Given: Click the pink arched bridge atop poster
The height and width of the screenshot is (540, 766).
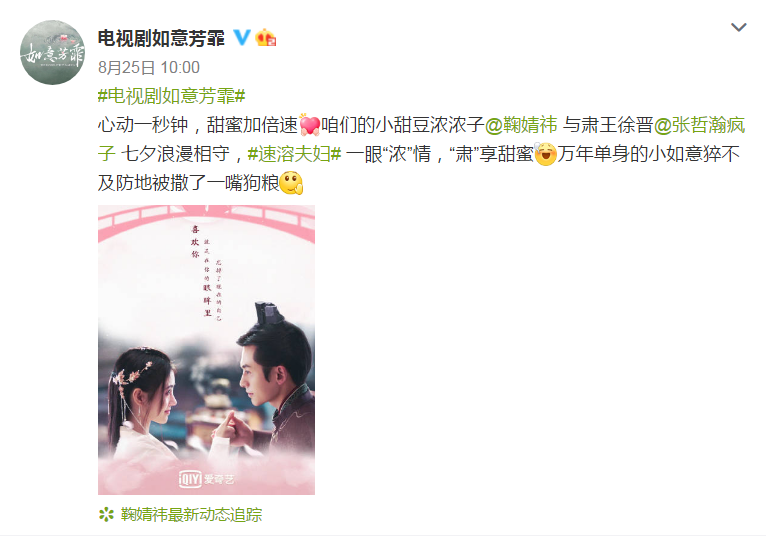Looking at the screenshot, I should pos(206,221).
